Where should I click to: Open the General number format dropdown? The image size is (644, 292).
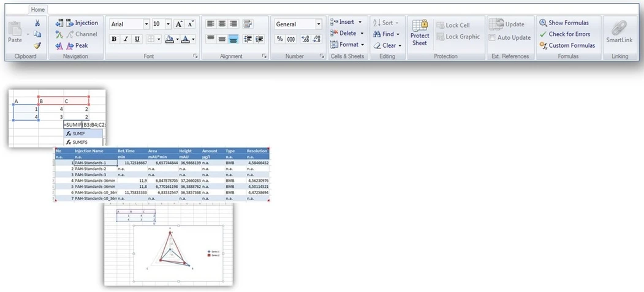318,24
